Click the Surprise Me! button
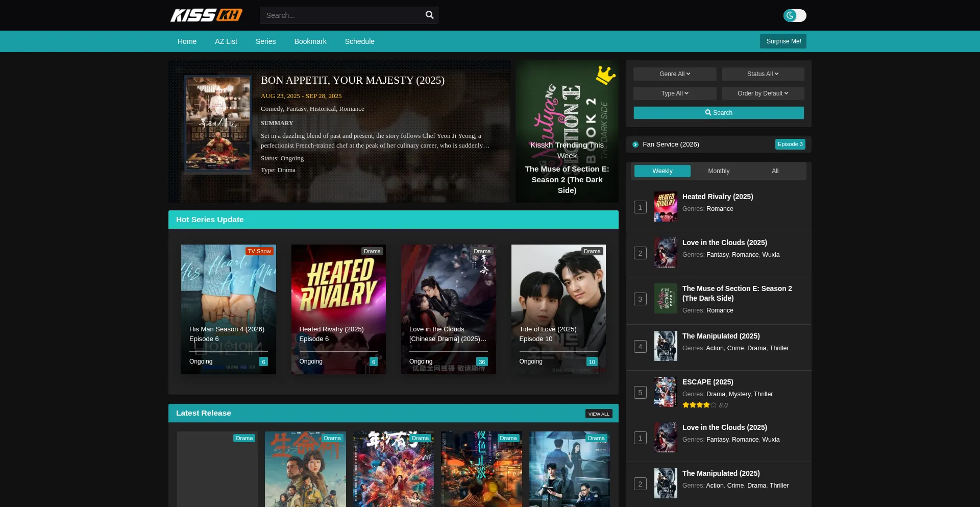The image size is (980, 507). coord(783,41)
